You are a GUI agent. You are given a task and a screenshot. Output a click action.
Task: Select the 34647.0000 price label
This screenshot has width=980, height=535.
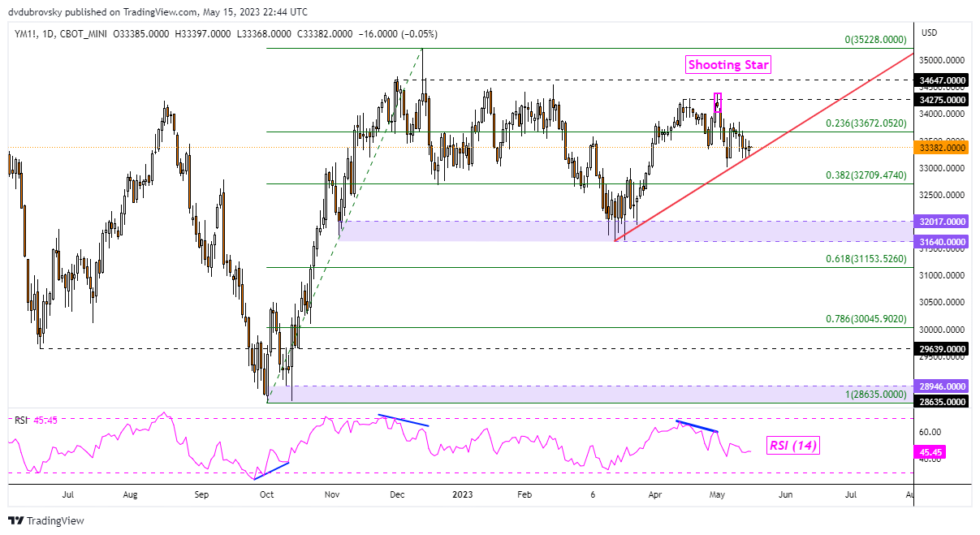tap(941, 80)
